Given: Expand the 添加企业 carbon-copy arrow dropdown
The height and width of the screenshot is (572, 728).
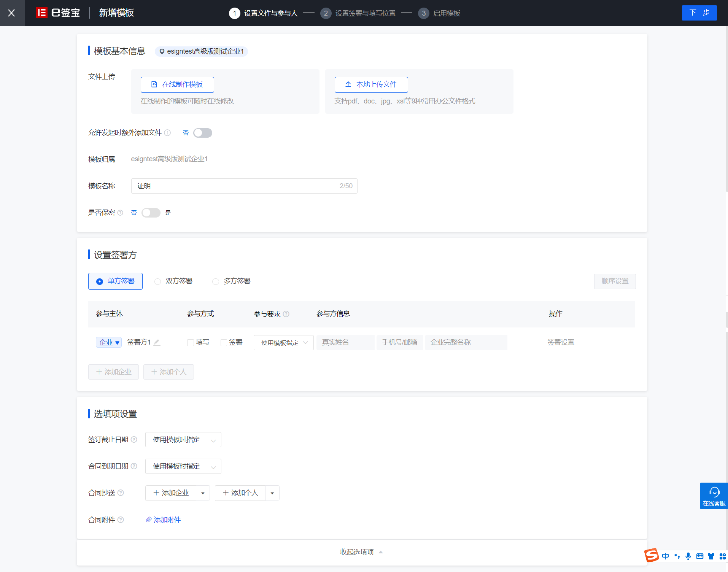Looking at the screenshot, I should click(203, 493).
